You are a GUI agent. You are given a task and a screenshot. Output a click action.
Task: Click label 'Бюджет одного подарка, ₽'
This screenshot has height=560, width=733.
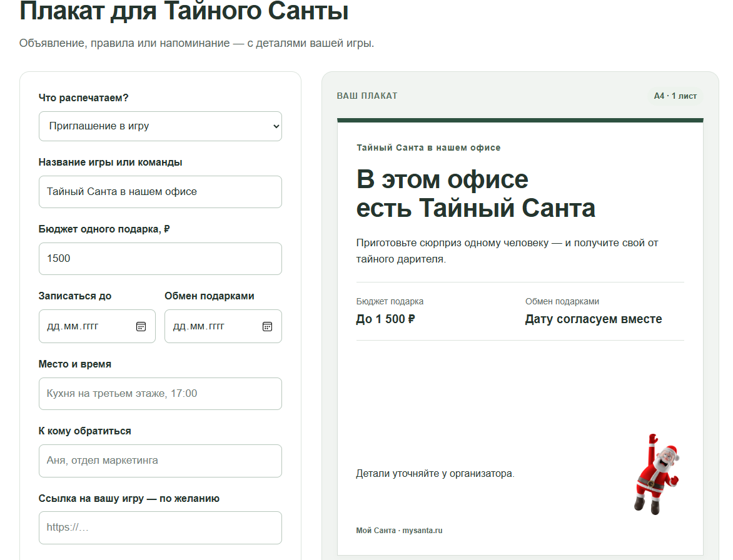click(104, 229)
